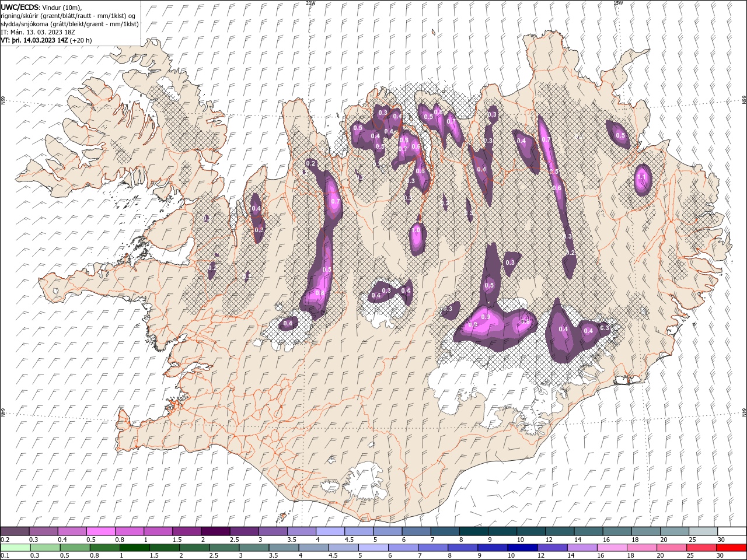Pick white upper legend swatch after 30
This screenshot has height=560, width=747.
pyautogui.click(x=732, y=531)
